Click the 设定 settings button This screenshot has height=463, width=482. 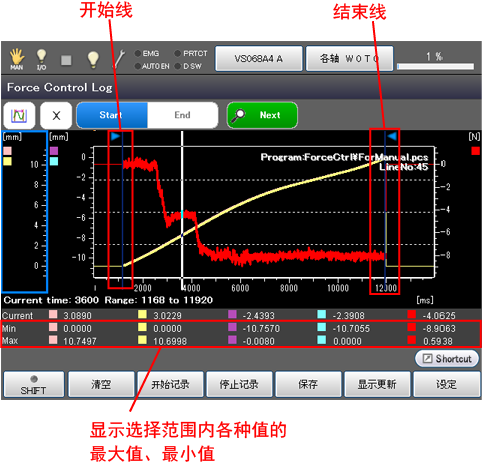click(446, 385)
